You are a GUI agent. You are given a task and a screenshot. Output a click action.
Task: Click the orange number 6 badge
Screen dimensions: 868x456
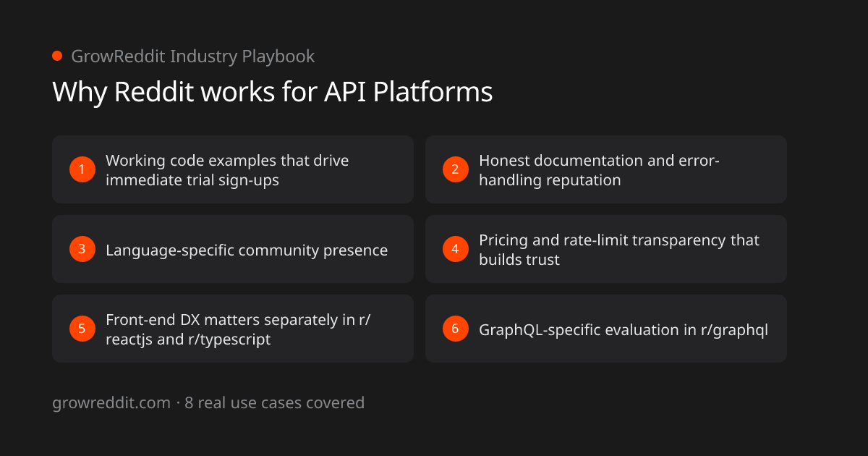pos(455,329)
